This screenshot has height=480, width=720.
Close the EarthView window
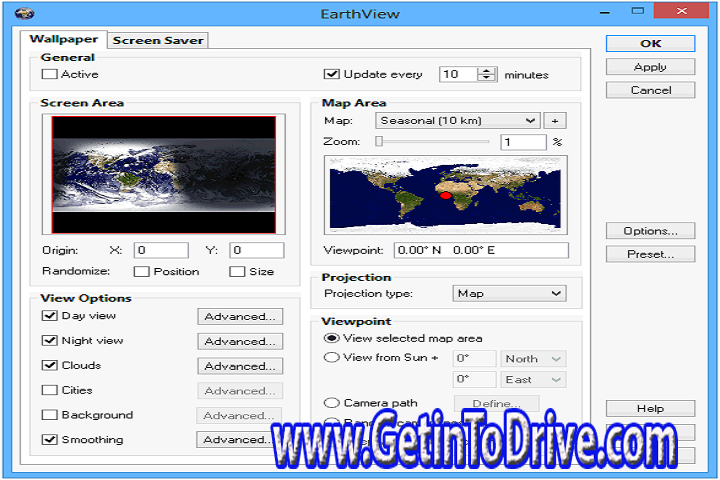point(682,11)
